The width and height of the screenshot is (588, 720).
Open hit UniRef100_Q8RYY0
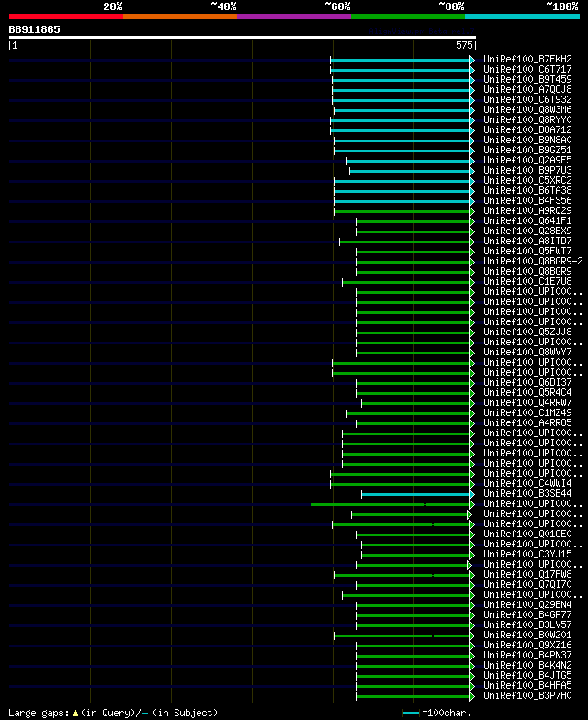coord(527,119)
